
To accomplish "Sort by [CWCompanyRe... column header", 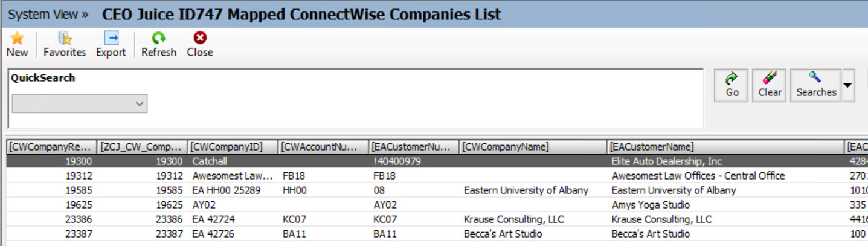I will click(x=51, y=147).
